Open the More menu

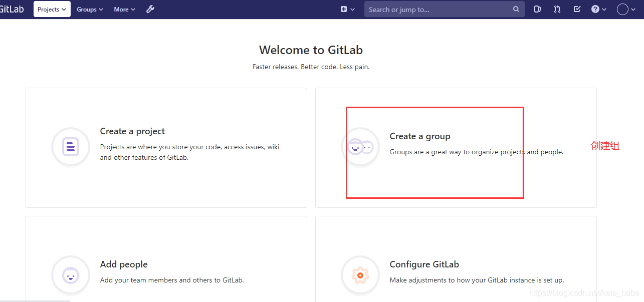pyautogui.click(x=125, y=9)
